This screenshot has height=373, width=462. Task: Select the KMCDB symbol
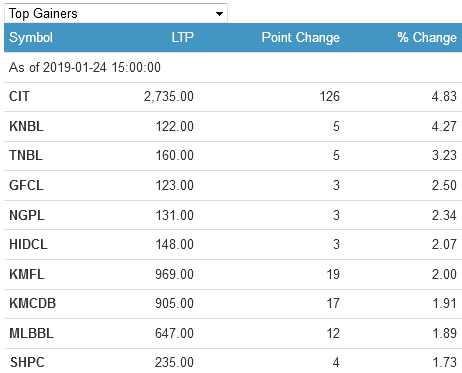[x=32, y=303]
